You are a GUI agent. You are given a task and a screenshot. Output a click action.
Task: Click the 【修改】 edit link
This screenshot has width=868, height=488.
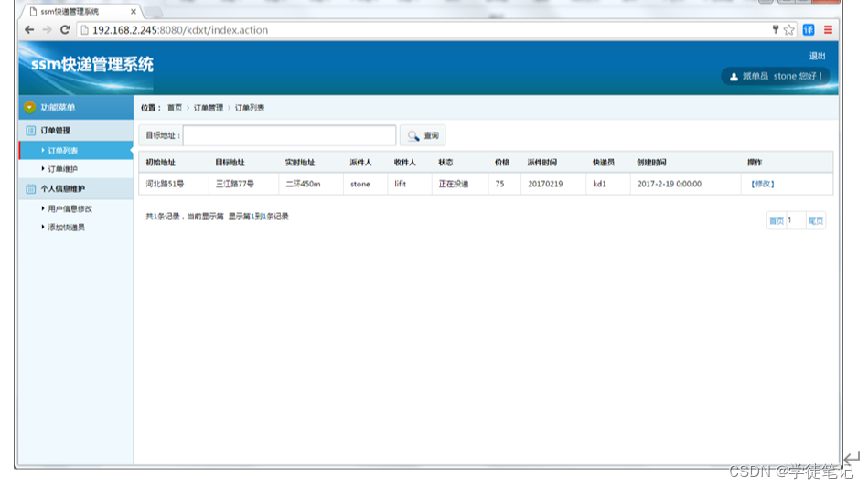[x=762, y=184]
